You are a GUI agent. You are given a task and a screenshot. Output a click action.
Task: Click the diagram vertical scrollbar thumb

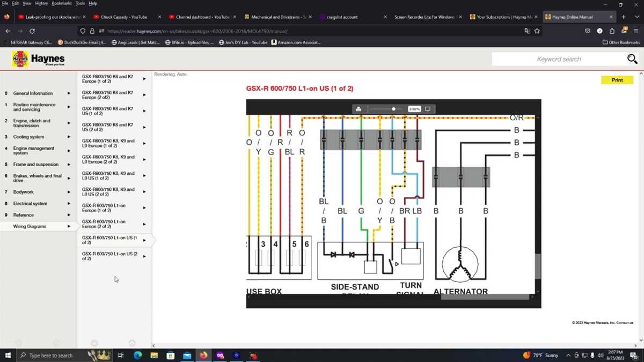(x=538, y=266)
